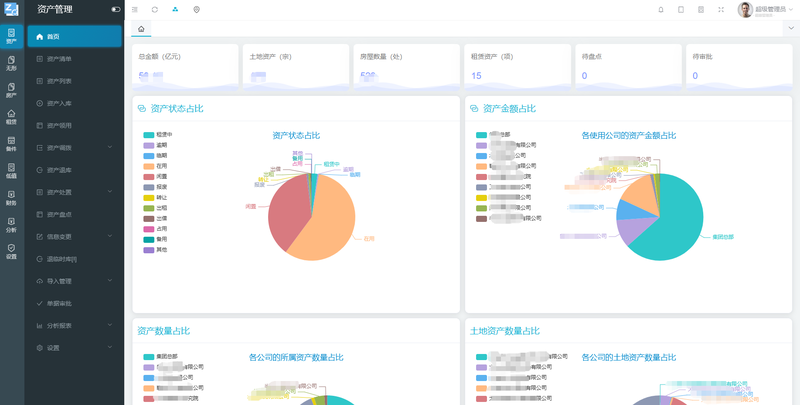Image resolution: width=800 pixels, height=405 pixels.
Task: Expand the 导入管理 submenu chevron
Action: pyautogui.click(x=110, y=281)
